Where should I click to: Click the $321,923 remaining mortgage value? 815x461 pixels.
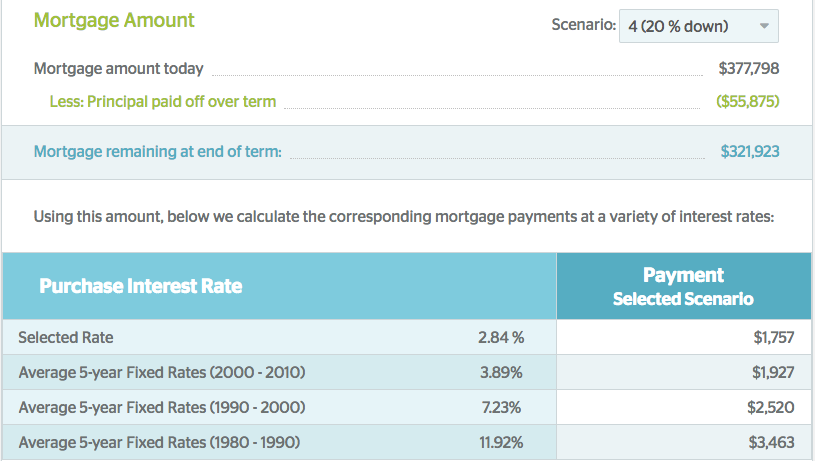coord(750,151)
